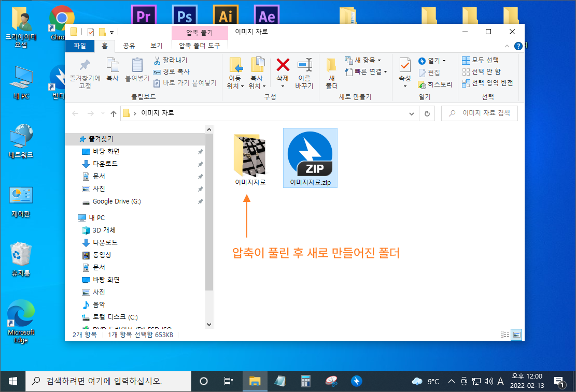This screenshot has width=576, height=392.
Task: Open the address bar history dropdown chevron
Action: [x=412, y=113]
